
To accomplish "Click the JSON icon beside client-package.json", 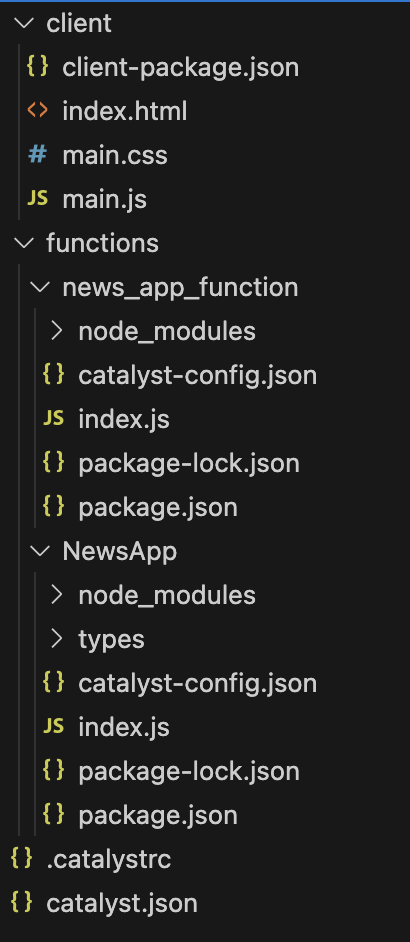I will pos(37,67).
